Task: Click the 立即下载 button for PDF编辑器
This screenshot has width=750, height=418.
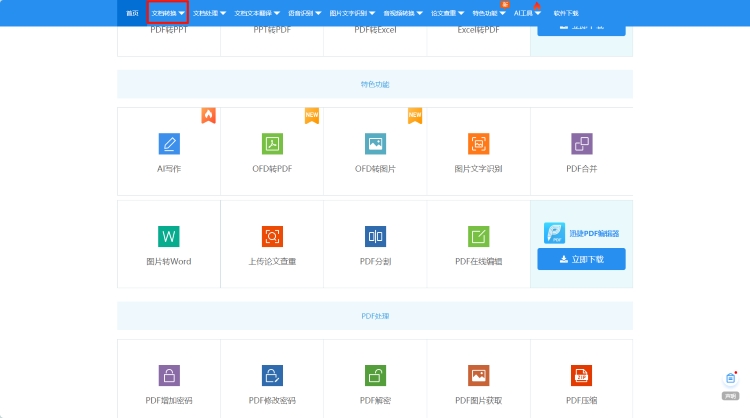Action: 581,260
